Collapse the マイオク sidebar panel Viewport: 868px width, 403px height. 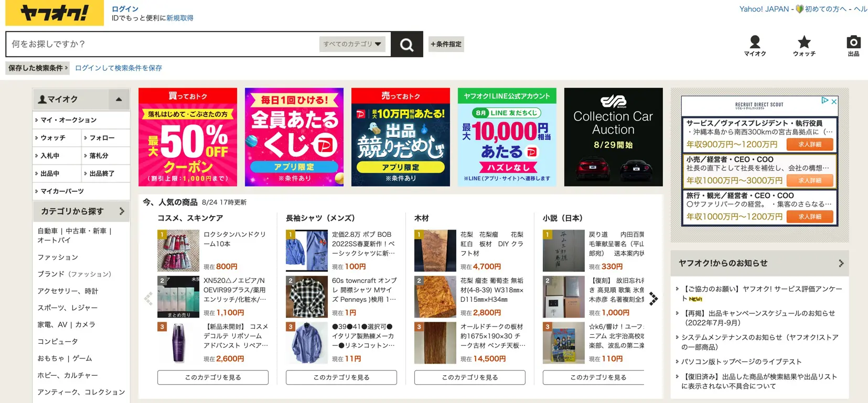point(119,99)
